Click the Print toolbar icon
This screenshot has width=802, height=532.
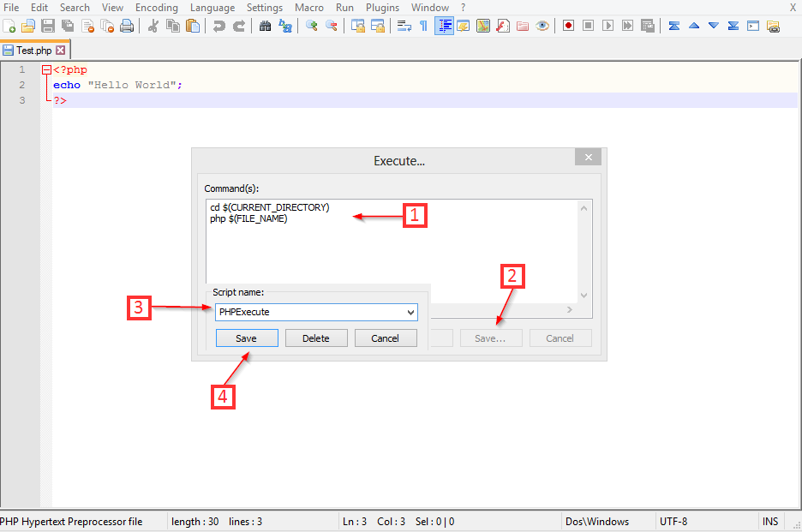pyautogui.click(x=127, y=26)
